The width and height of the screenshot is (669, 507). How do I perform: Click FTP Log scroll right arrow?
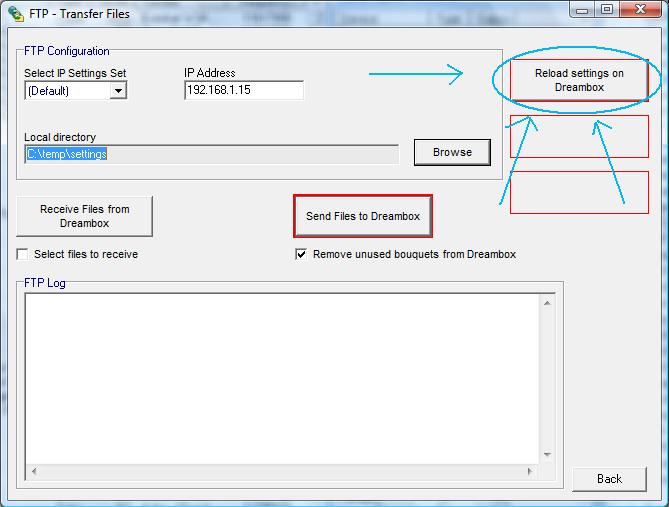coord(530,471)
